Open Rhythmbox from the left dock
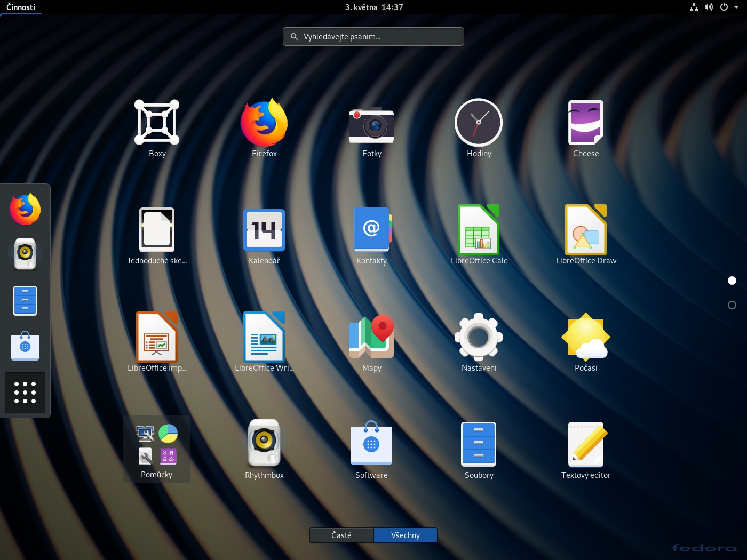This screenshot has width=747, height=560. 25,254
